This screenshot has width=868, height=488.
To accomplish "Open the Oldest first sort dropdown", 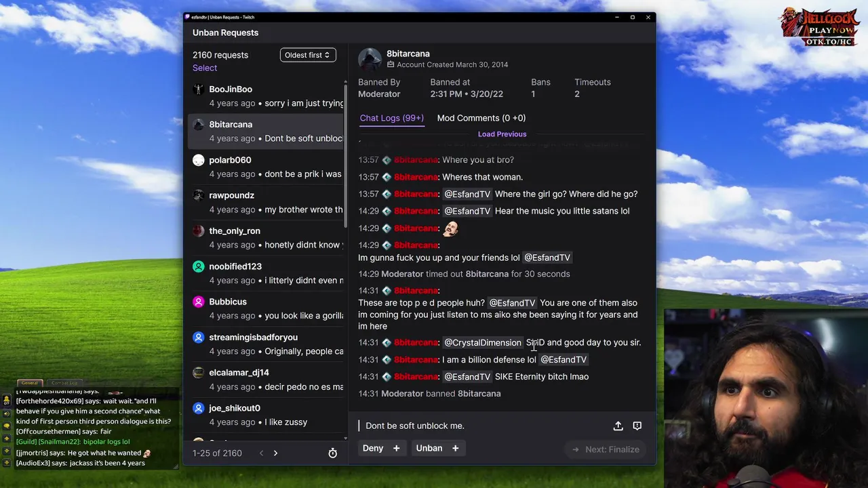I will (308, 55).
